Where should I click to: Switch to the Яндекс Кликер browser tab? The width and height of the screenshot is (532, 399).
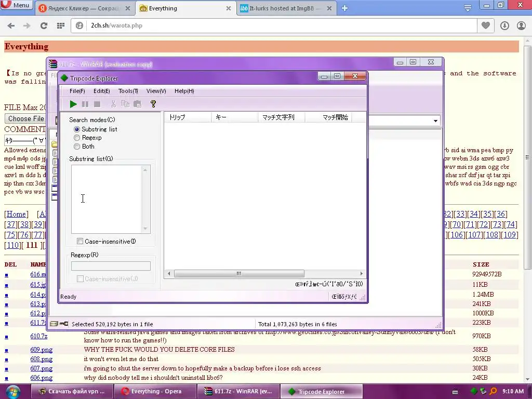[x=84, y=8]
